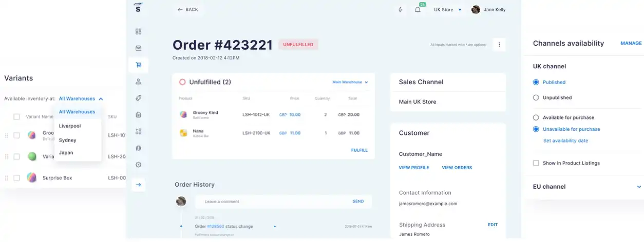Click Jane Kelly's avatar picture
Viewport: 644px width, 242px height.
coord(476,10)
